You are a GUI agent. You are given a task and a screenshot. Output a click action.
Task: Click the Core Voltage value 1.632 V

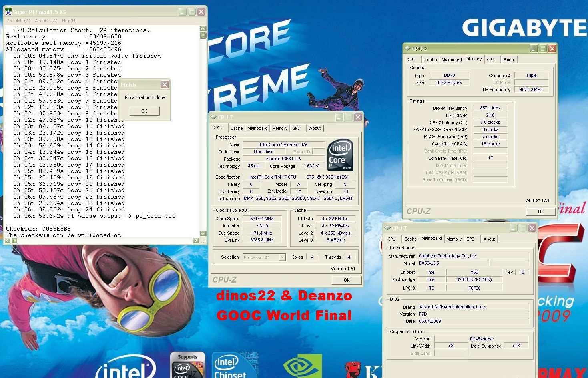pos(311,166)
